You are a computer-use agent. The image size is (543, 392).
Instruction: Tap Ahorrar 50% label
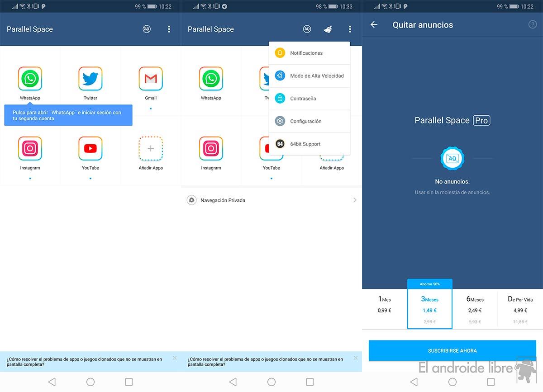coord(430,284)
